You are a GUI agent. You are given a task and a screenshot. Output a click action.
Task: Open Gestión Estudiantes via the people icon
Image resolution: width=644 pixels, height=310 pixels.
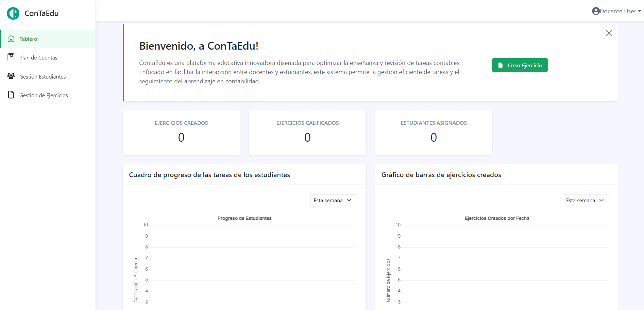click(11, 76)
